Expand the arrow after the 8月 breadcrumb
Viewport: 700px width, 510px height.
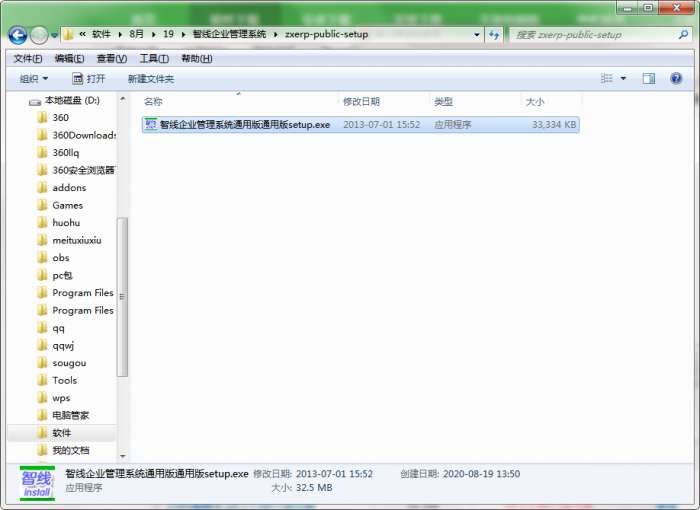pyautogui.click(x=154, y=34)
